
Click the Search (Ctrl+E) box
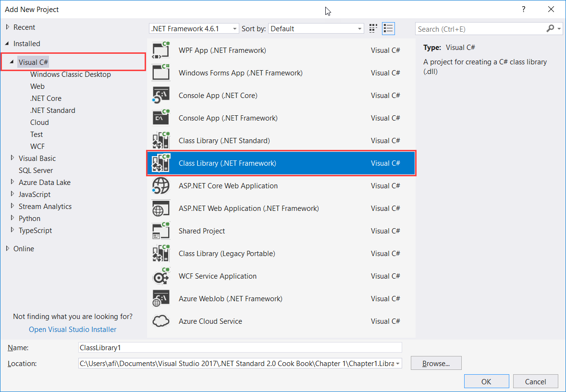tap(481, 29)
